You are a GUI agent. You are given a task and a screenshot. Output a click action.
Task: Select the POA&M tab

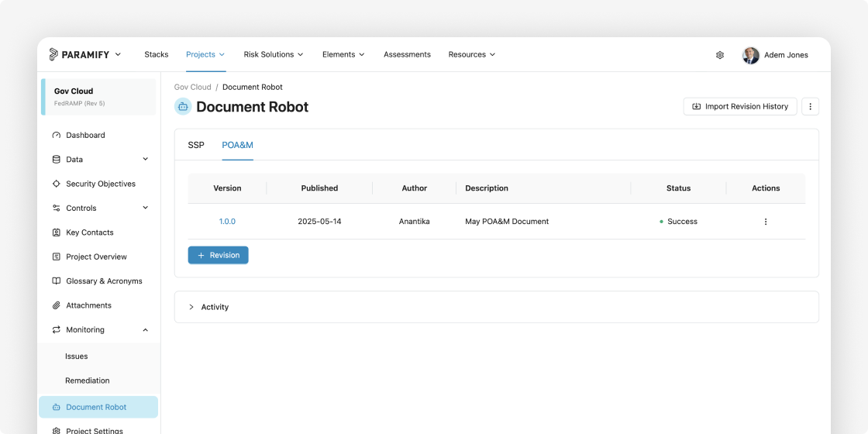click(237, 145)
